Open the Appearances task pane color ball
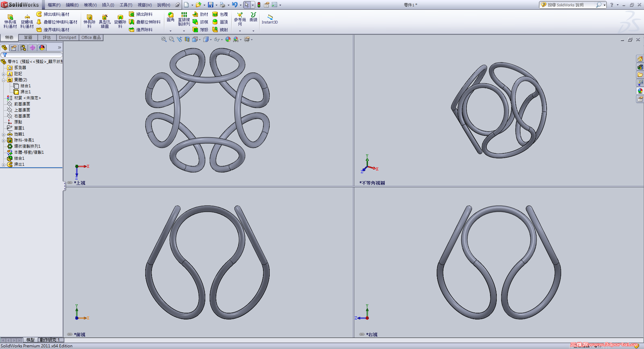 click(640, 91)
